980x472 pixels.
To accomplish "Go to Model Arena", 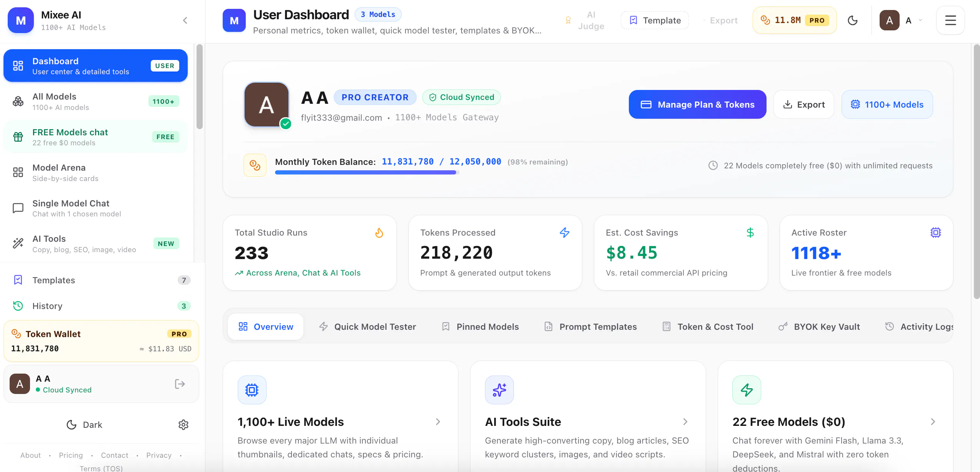I will (x=95, y=173).
